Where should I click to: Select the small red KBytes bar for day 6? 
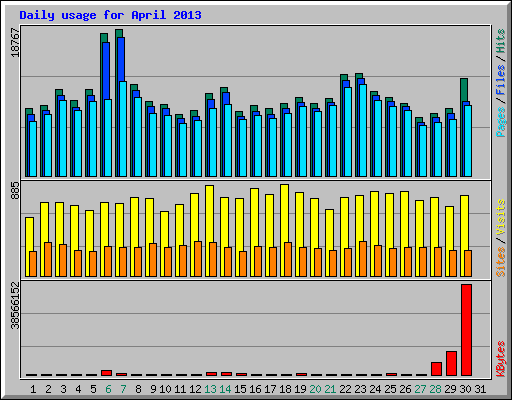coord(106,373)
